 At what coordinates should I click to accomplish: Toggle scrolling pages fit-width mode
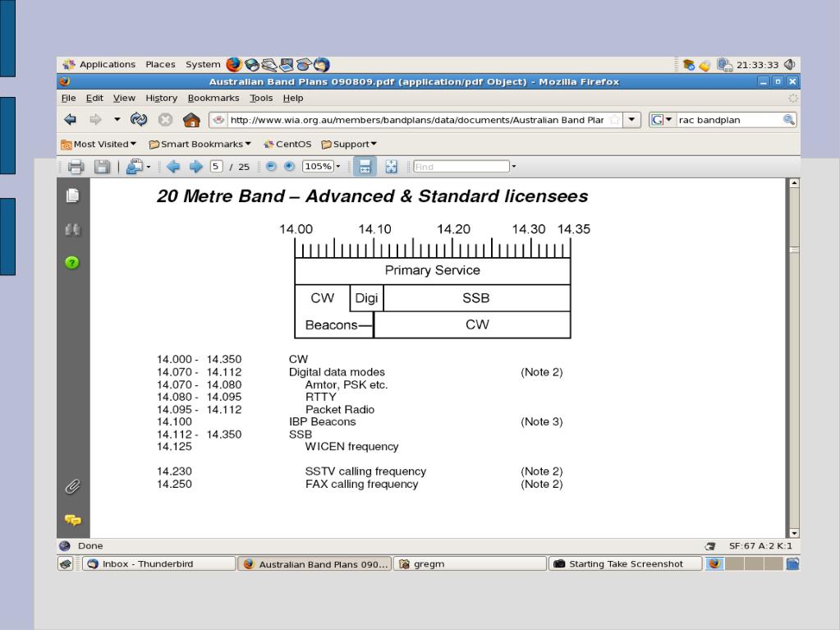[x=365, y=167]
